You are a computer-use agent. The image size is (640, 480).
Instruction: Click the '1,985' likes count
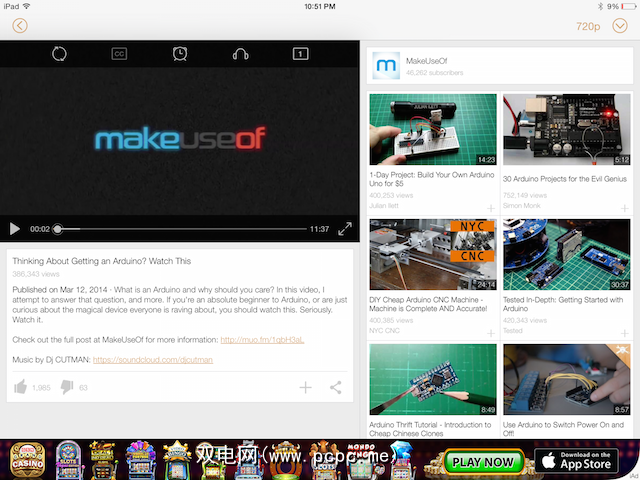[x=41, y=388]
